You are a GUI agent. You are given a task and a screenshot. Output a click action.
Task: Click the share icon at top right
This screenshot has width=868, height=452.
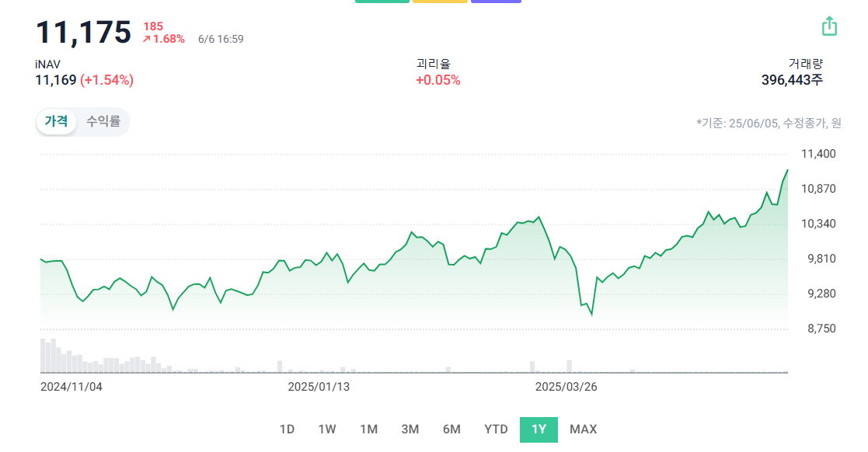829,26
